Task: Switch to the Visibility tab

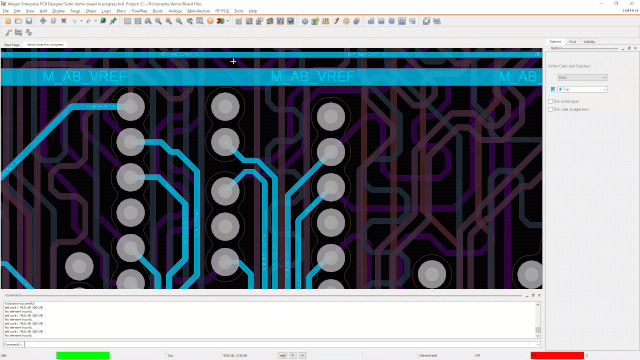Action: pos(589,42)
